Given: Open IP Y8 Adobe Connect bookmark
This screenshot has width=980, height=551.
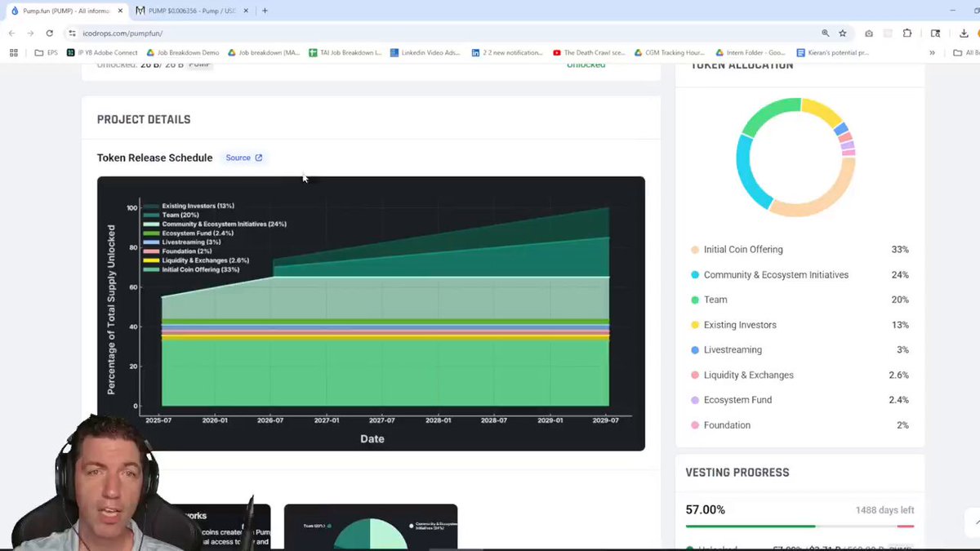Looking at the screenshot, I should pos(102,52).
